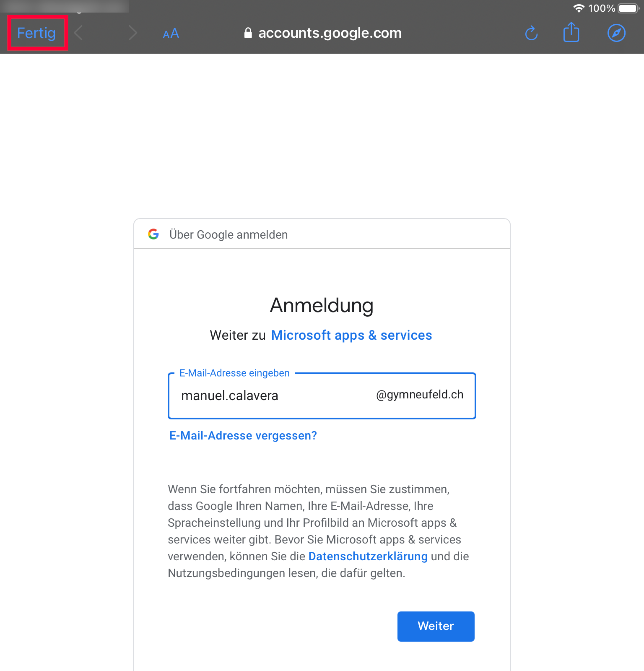Image resolution: width=644 pixels, height=671 pixels.
Task: Tap the Wi-Fi status icon
Action: point(579,8)
